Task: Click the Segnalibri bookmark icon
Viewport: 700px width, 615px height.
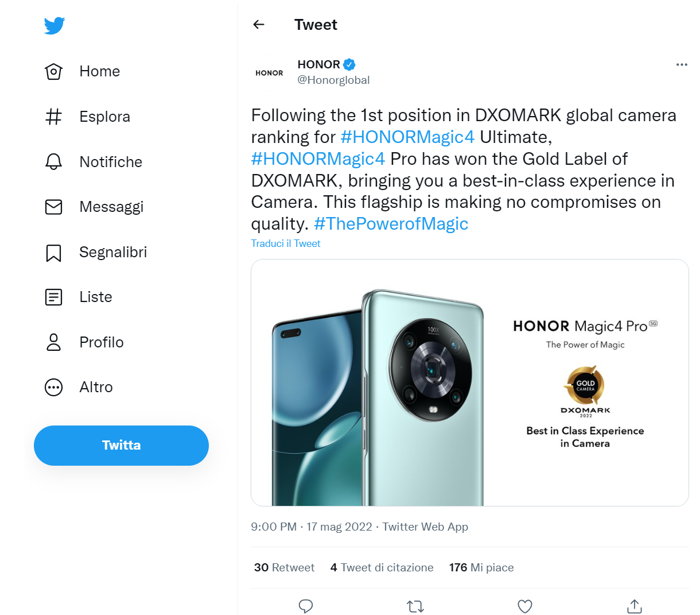Action: (54, 253)
